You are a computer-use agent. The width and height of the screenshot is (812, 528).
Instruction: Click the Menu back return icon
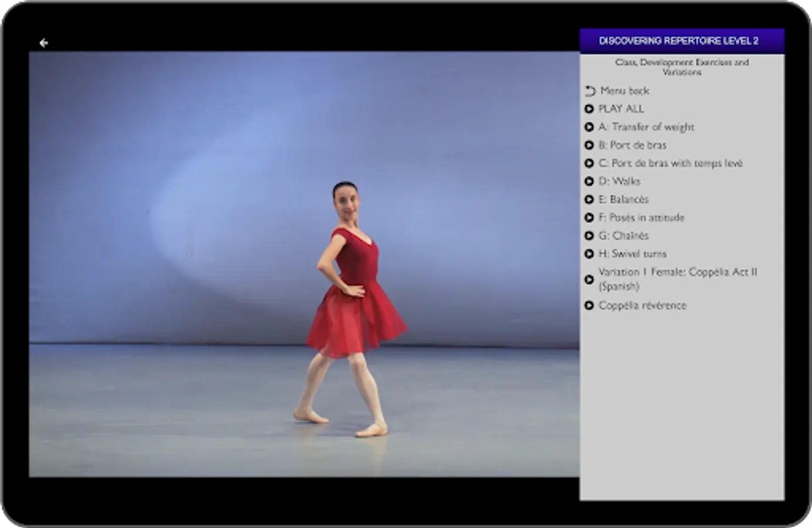point(590,91)
